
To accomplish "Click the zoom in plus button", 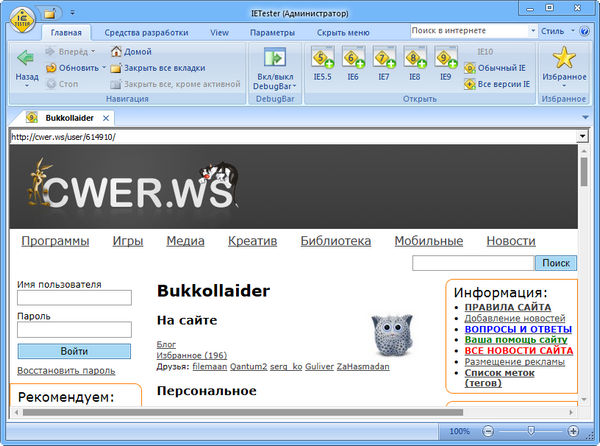I will click(574, 431).
